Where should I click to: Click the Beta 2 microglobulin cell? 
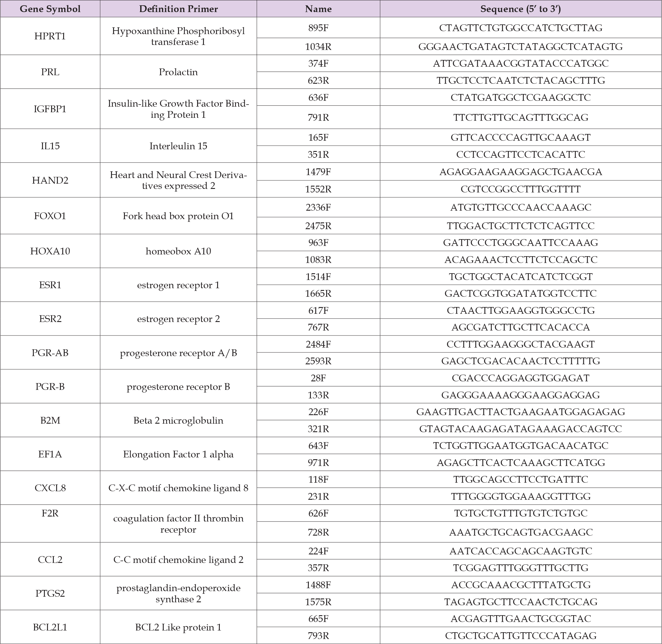click(x=178, y=420)
